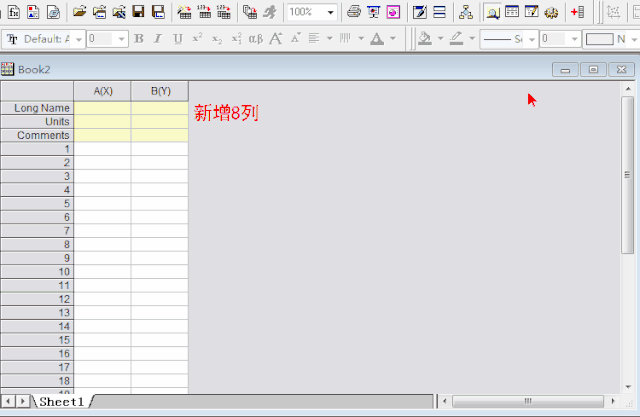This screenshot has height=417, width=640.
Task: Expand the Default font name dropdown
Action: point(78,39)
